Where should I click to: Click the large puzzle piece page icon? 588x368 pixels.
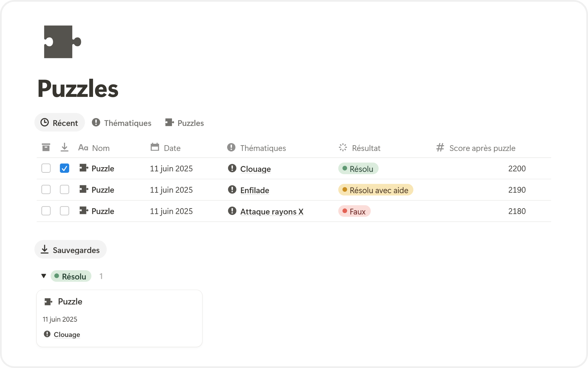click(62, 42)
